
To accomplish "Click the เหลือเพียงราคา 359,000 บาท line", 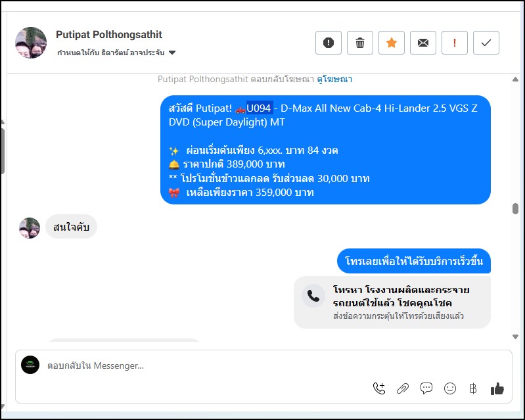I will point(241,192).
